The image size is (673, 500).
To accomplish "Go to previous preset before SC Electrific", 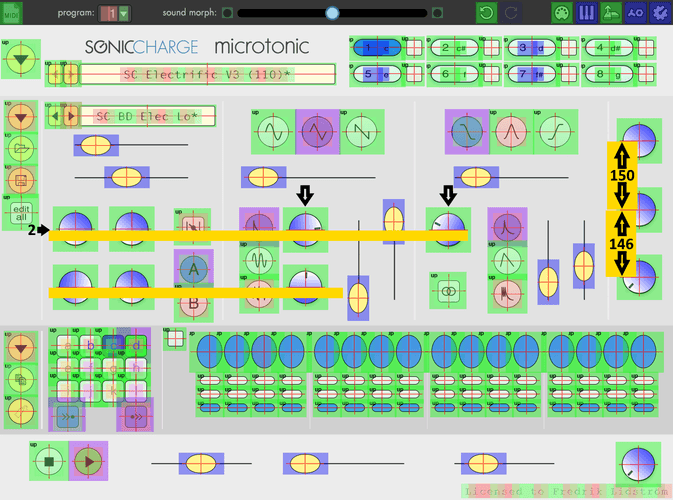I will tap(55, 74).
